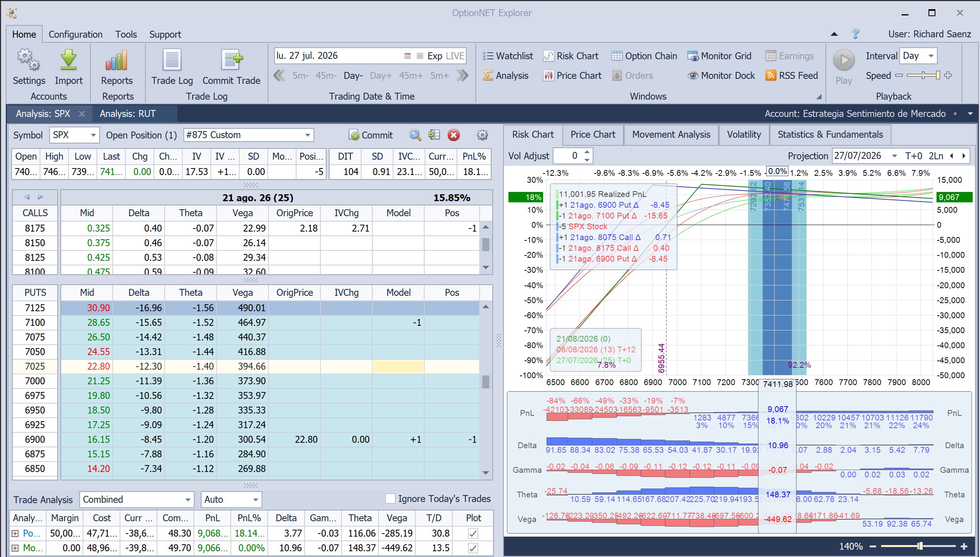This screenshot has height=557, width=980.
Task: Open the Option Chain window
Action: [644, 56]
